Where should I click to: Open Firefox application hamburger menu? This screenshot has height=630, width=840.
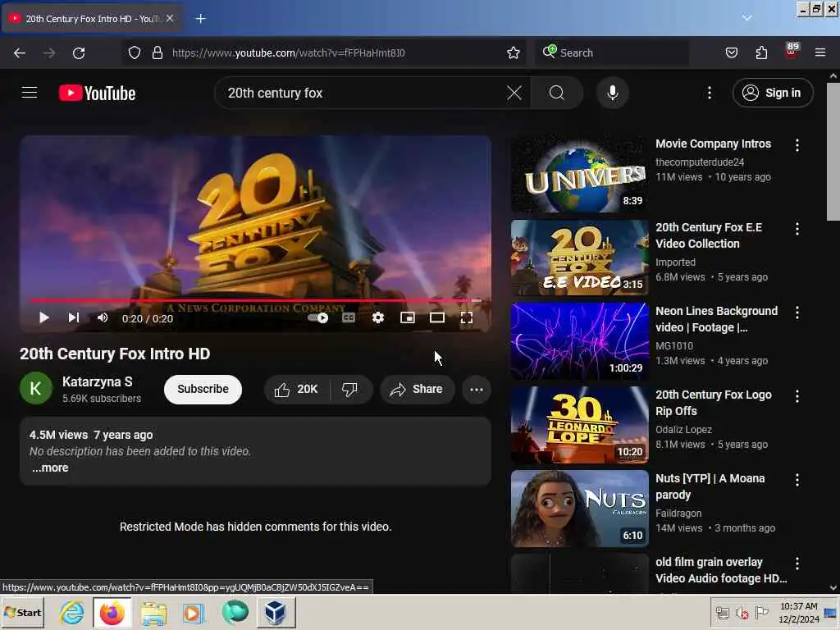[x=820, y=52]
